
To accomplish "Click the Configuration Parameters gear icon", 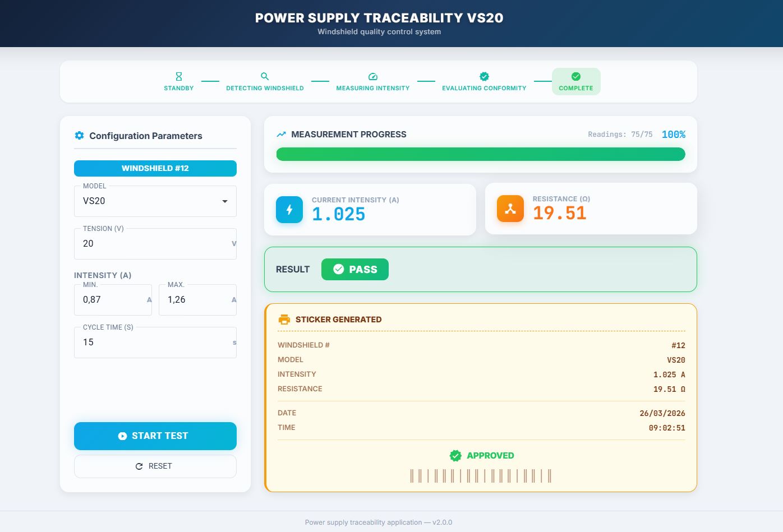I will pos(80,136).
